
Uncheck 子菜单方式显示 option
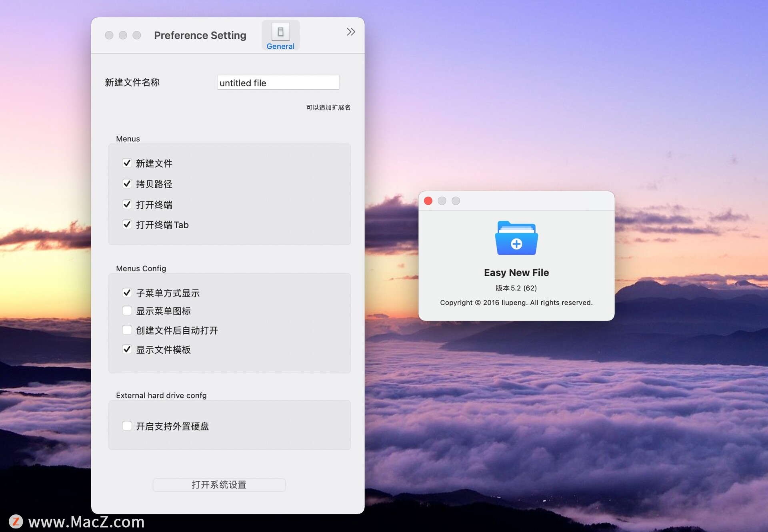click(x=127, y=293)
